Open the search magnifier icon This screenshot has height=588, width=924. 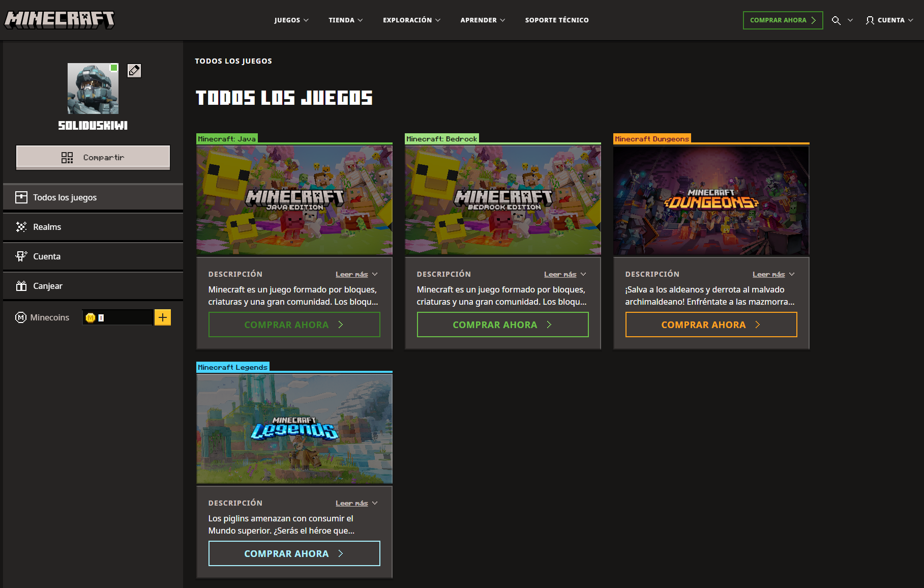[x=836, y=20]
